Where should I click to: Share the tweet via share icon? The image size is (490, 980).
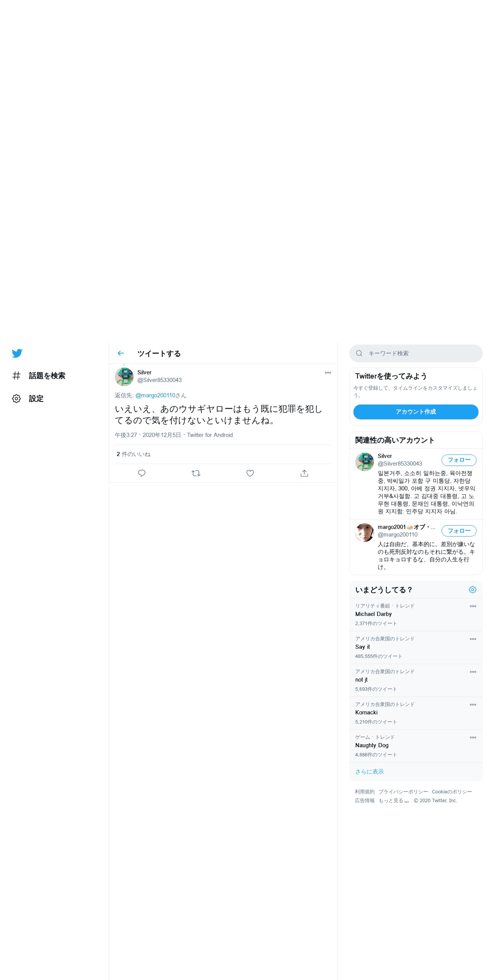[x=304, y=473]
